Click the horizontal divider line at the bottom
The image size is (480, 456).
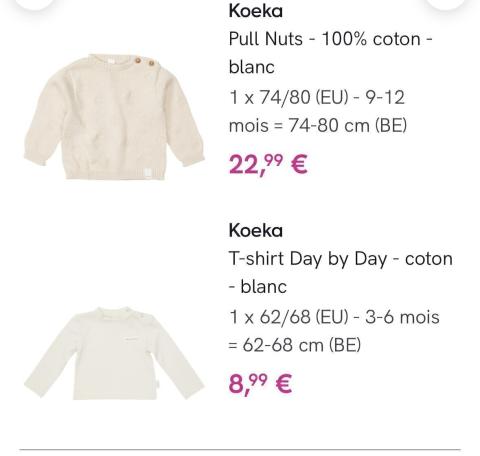pos(240,450)
